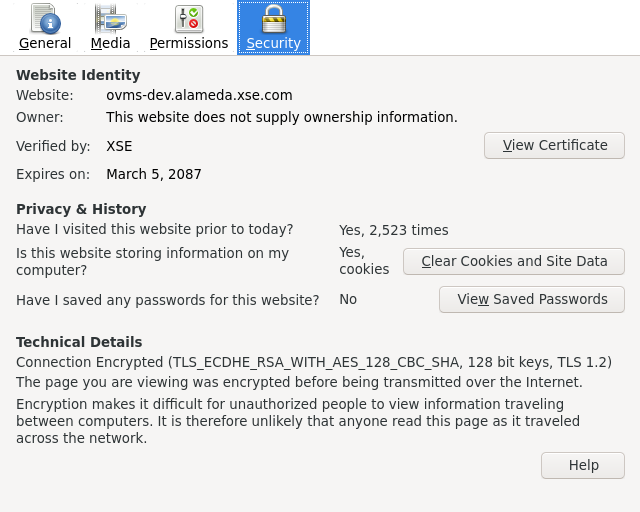Click the Help button

click(x=583, y=466)
